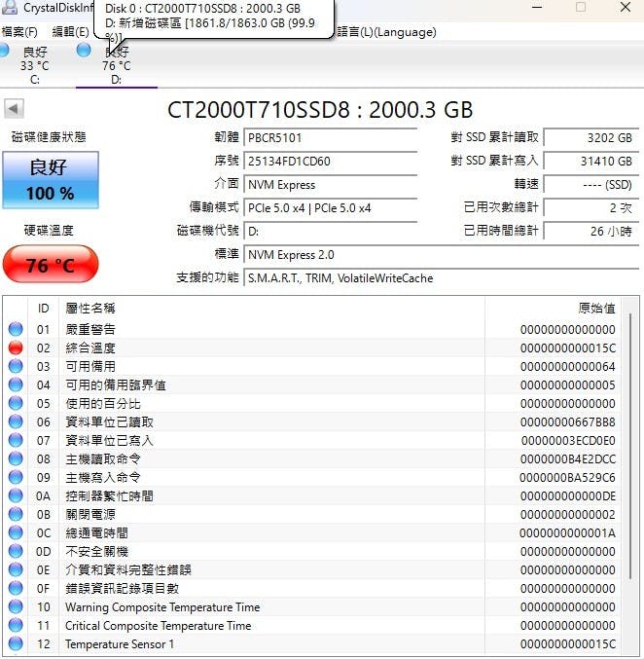
Task: Click the red status dot for 綜合溫度
Action: 16,348
